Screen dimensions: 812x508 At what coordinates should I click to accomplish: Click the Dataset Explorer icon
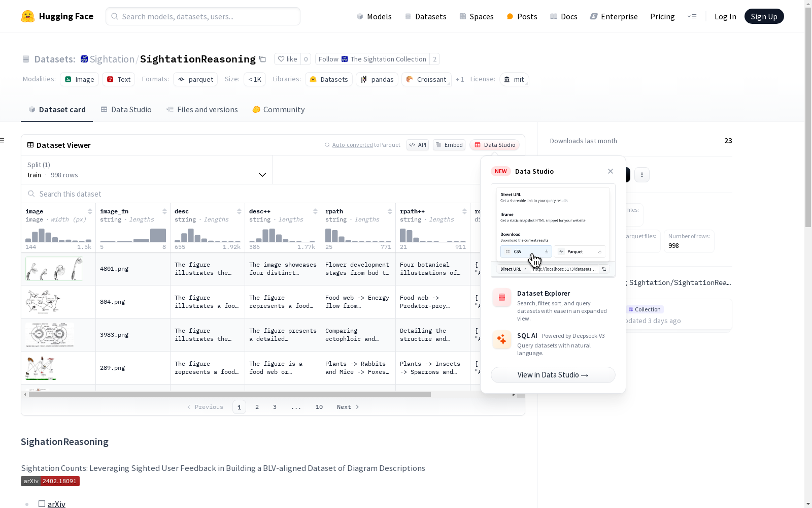pos(502,298)
